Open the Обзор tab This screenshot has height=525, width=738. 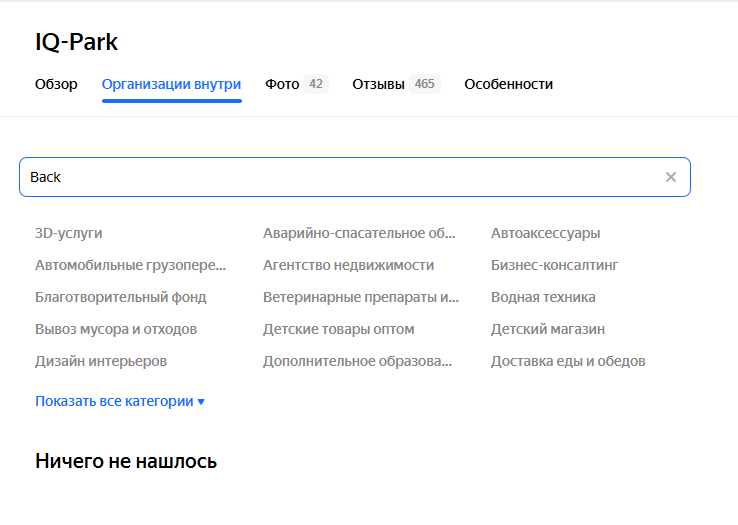tap(56, 84)
